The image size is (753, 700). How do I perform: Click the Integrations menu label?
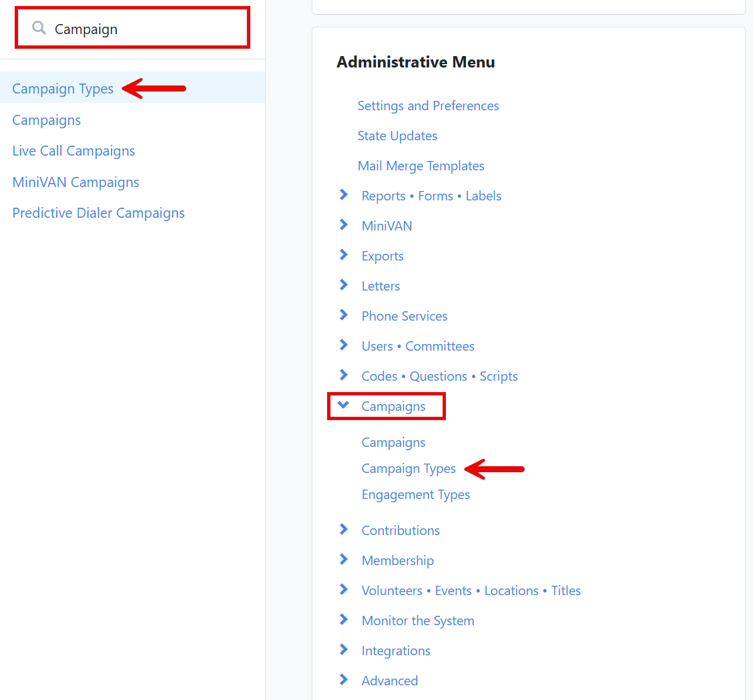coord(396,651)
